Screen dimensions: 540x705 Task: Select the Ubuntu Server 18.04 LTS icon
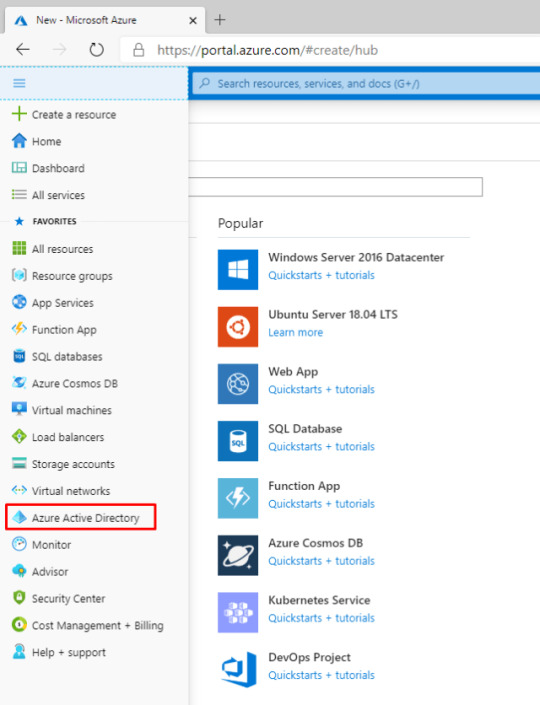pyautogui.click(x=238, y=327)
